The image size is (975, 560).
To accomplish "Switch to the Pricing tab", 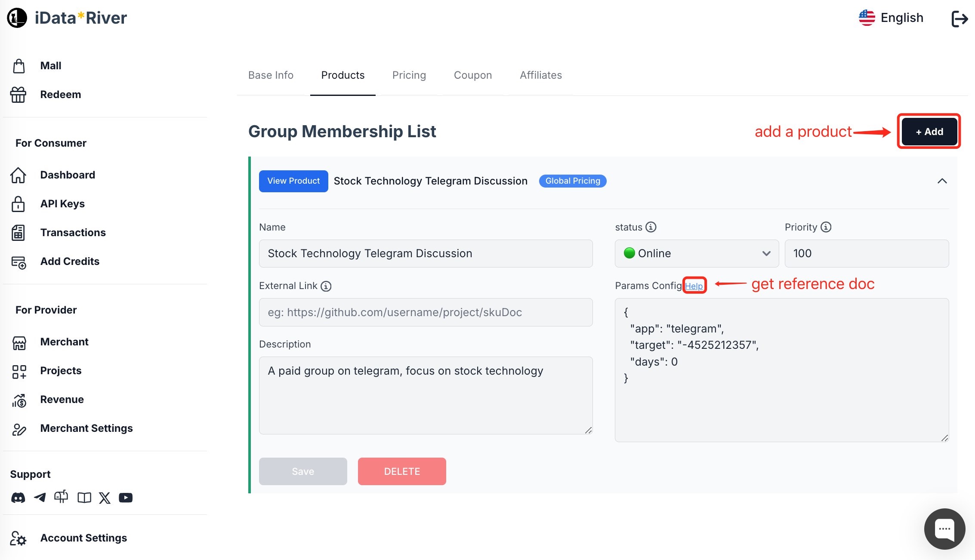I will pyautogui.click(x=408, y=75).
